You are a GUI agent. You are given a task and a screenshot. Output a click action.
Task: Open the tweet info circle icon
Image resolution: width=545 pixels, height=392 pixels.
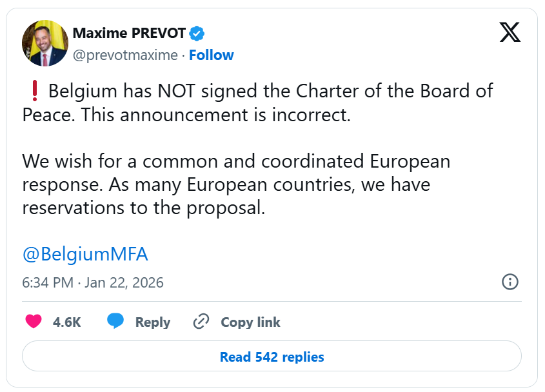510,282
